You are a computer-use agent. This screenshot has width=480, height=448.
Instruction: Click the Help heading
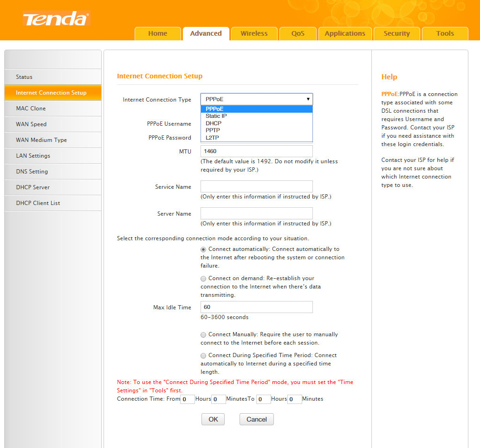tap(389, 77)
